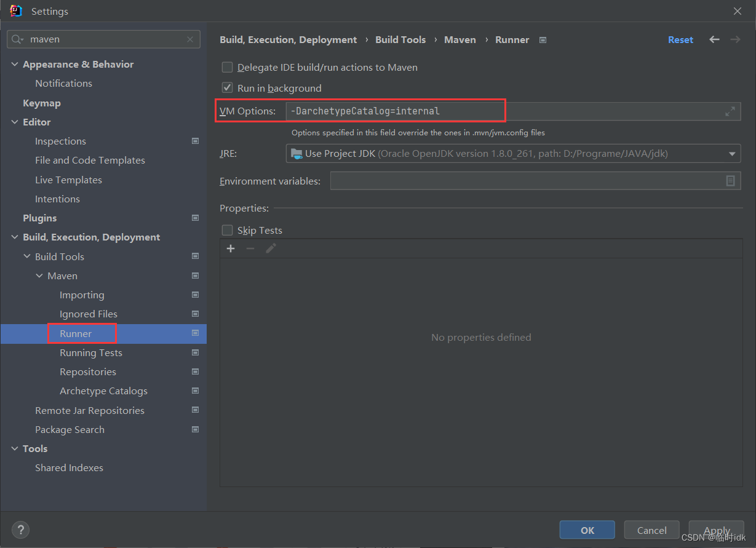Viewport: 756px width, 548px height.
Task: Focus the VM Options input field
Action: click(513, 111)
